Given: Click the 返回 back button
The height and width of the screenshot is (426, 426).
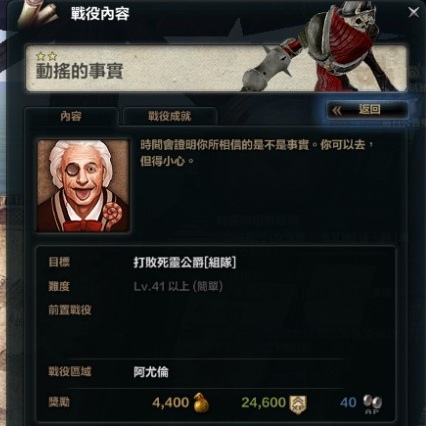Looking at the screenshot, I should [x=367, y=110].
